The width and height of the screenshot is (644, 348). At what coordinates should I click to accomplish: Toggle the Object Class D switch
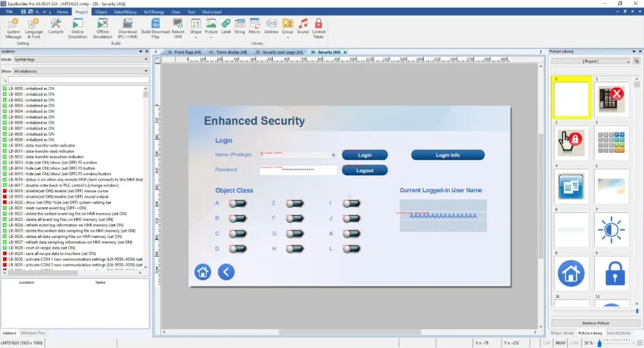coord(238,249)
